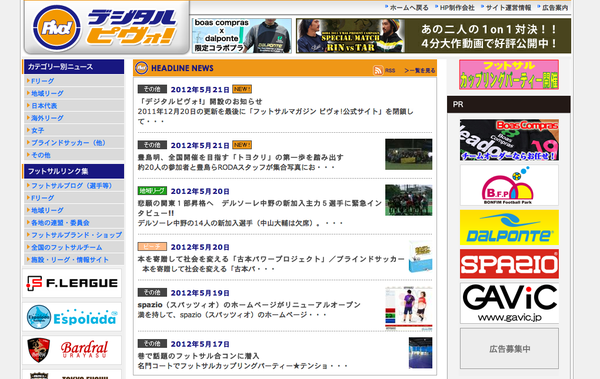This screenshot has width=600, height=379.
Task: Click the date 2012年5月17日
Action: [x=200, y=344]
